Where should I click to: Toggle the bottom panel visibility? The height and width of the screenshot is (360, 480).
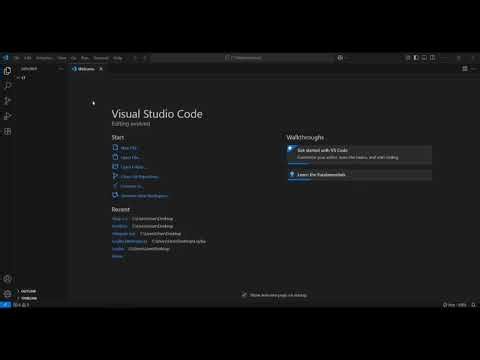coord(424,58)
